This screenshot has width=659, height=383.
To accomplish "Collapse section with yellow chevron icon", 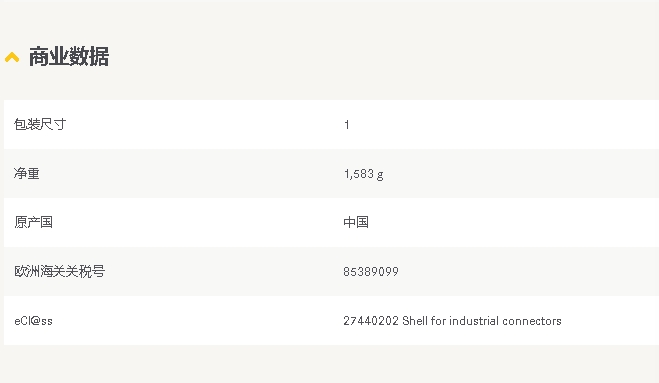I will 12,57.
